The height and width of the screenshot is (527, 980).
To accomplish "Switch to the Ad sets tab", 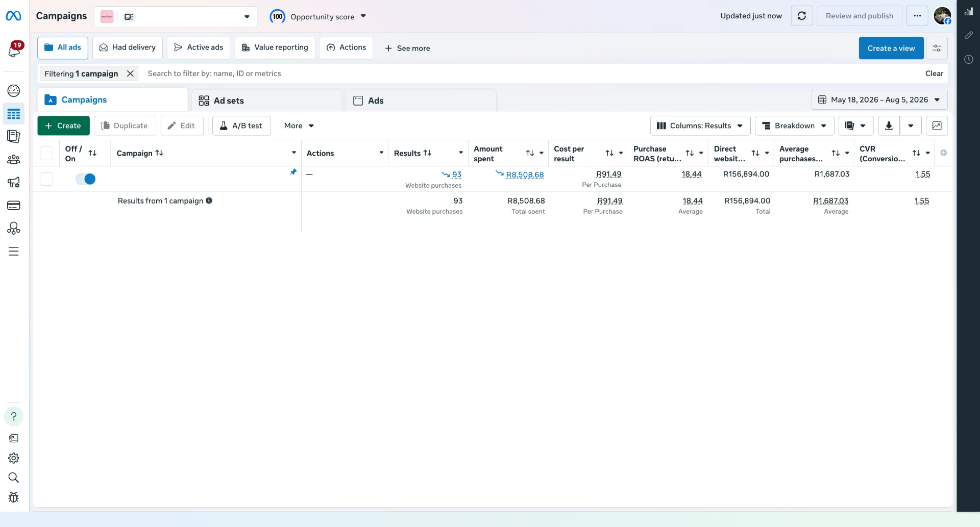I will point(267,101).
